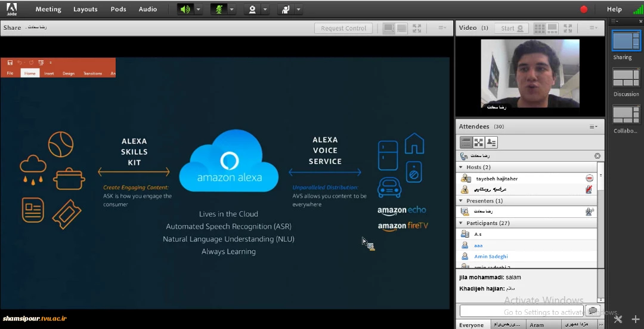The height and width of the screenshot is (329, 644).
Task: Click the raise hand status icon
Action: [x=286, y=9]
